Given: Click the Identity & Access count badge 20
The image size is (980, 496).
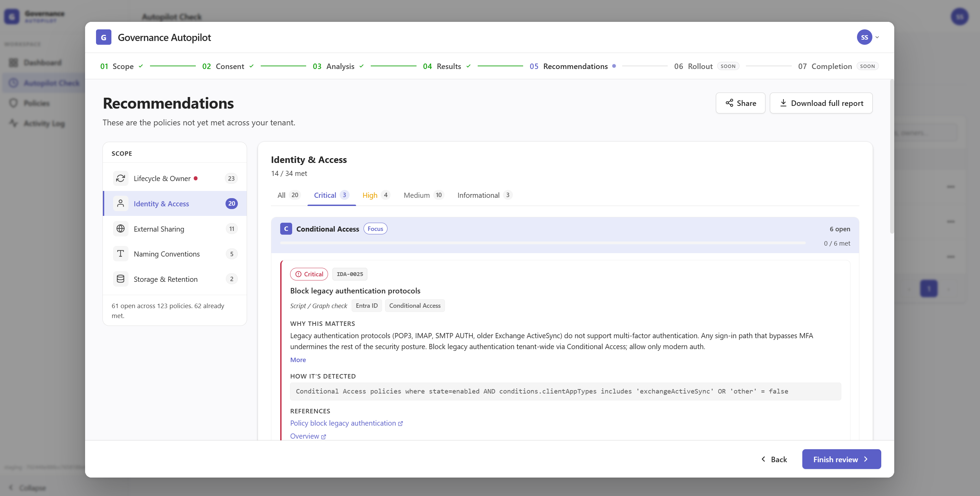Looking at the screenshot, I should coord(231,204).
